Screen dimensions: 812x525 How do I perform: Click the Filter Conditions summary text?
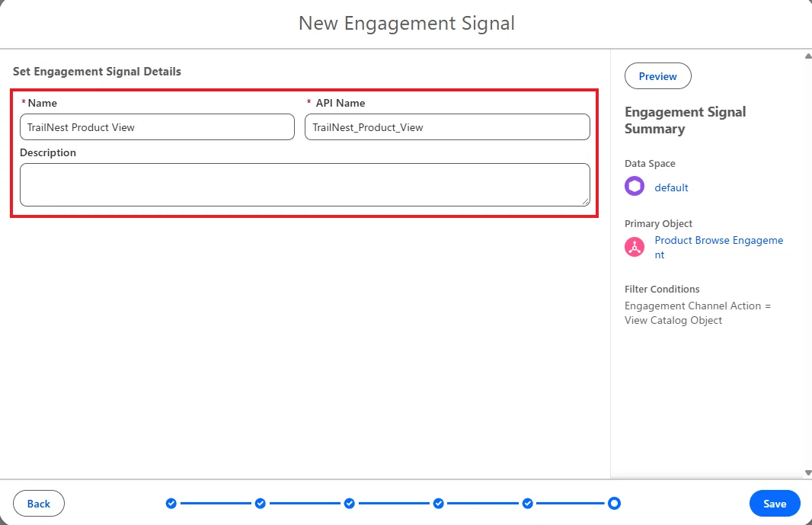point(698,313)
